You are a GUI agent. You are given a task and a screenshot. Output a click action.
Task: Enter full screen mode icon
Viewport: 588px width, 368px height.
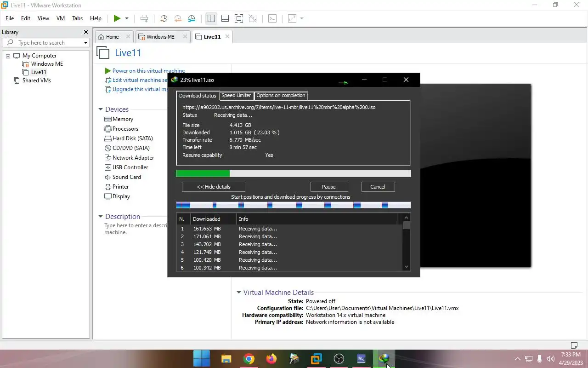[238, 18]
